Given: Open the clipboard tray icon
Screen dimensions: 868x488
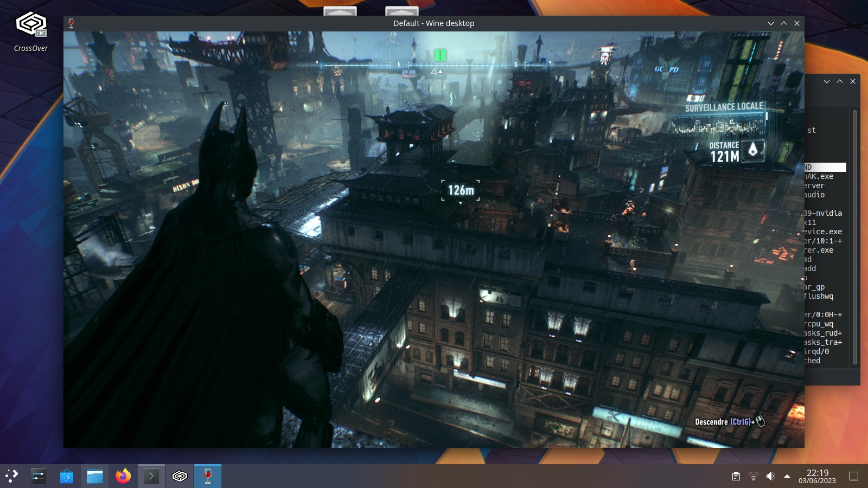Looking at the screenshot, I should point(736,476).
